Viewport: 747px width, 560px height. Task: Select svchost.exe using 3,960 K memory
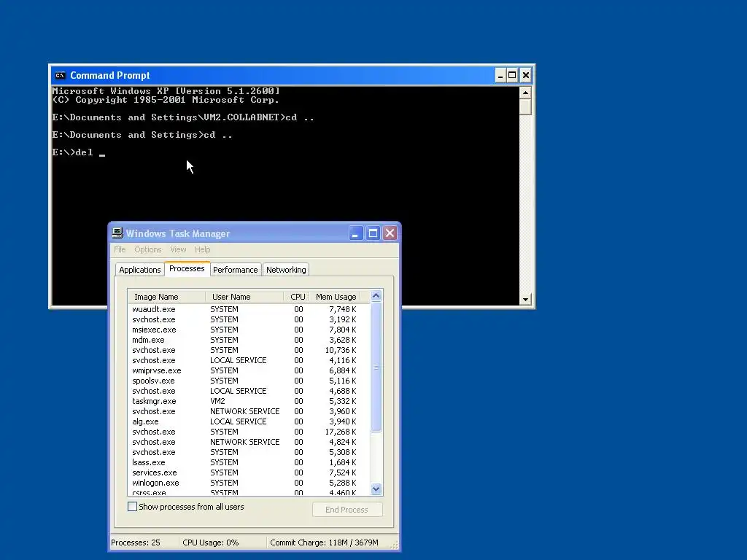[249, 411]
